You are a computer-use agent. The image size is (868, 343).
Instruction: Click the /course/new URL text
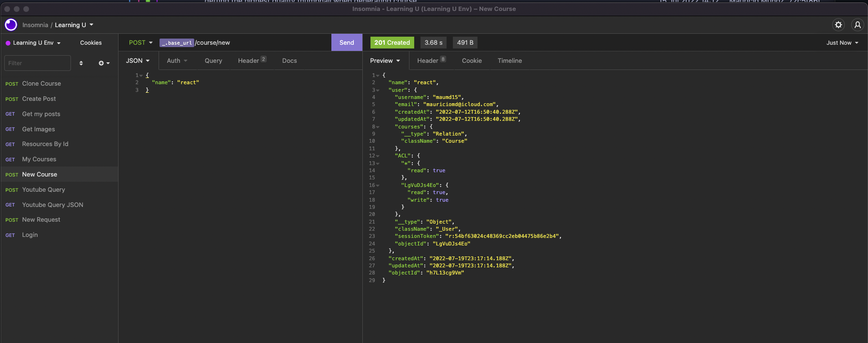[212, 42]
